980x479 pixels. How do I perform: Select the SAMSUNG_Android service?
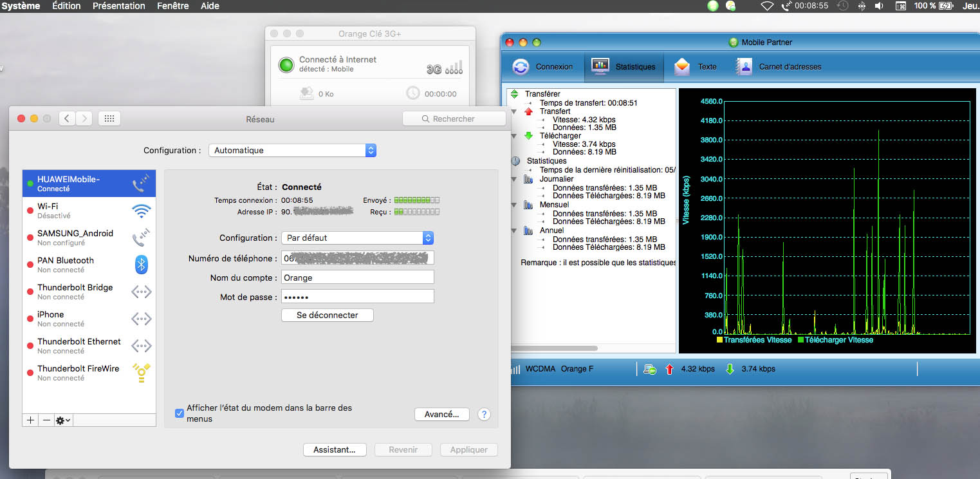pos(89,238)
